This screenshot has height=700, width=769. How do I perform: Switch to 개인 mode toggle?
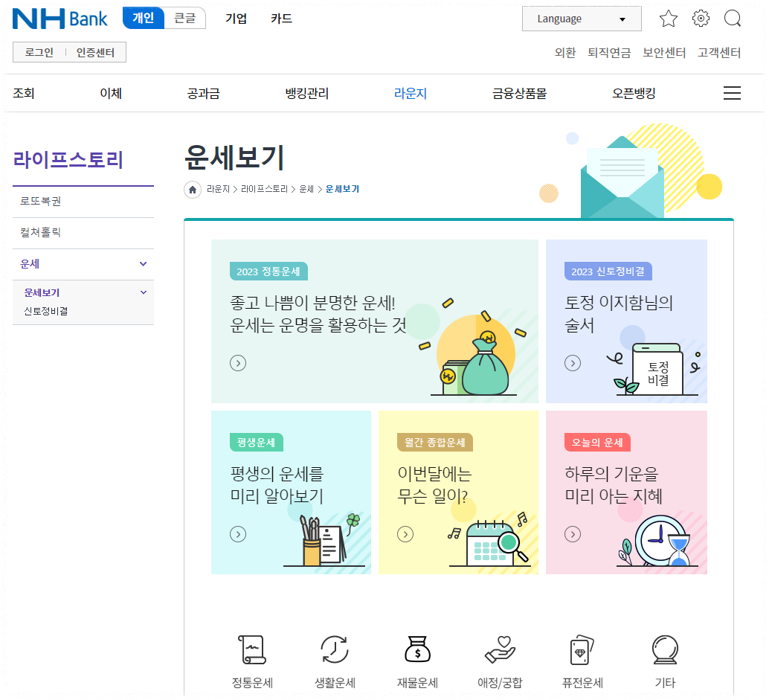[144, 18]
